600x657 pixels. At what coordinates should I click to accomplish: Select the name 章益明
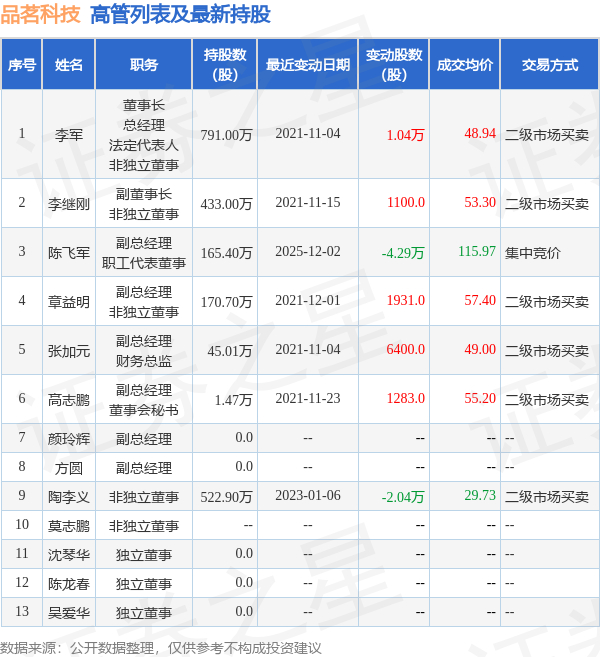click(69, 302)
